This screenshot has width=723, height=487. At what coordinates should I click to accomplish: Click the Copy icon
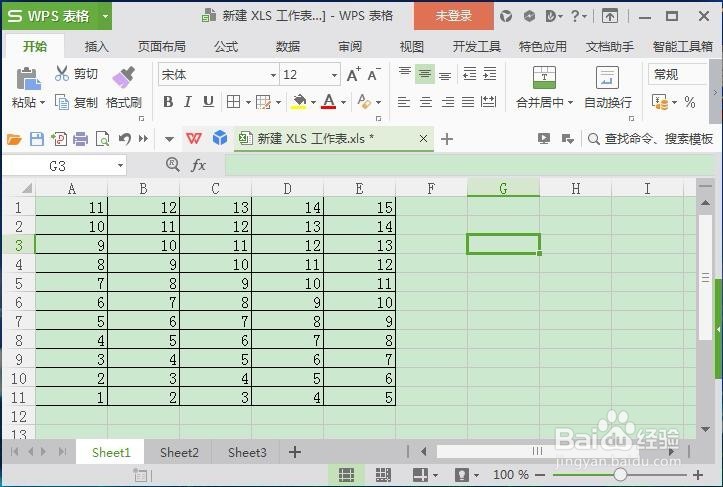[x=62, y=102]
